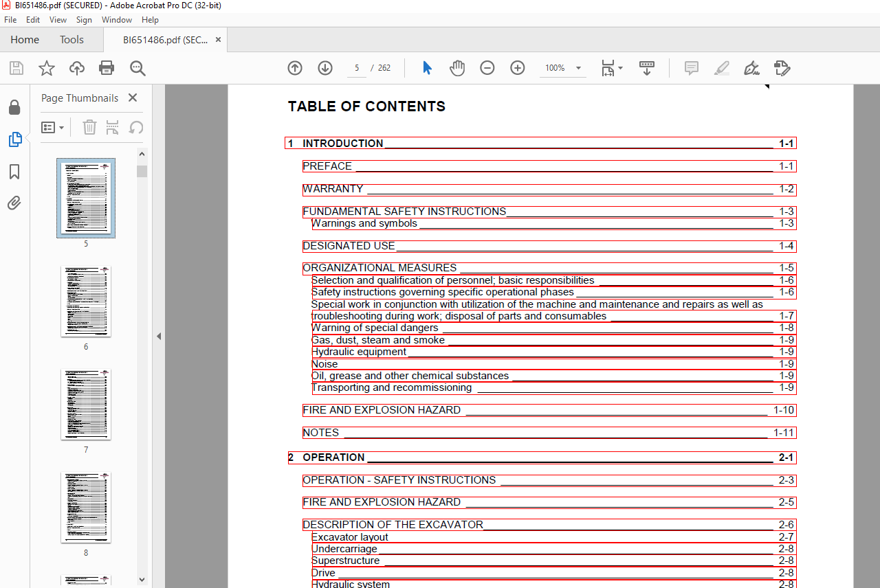
Task: Open the DESIGNATED USE link
Action: coord(549,246)
